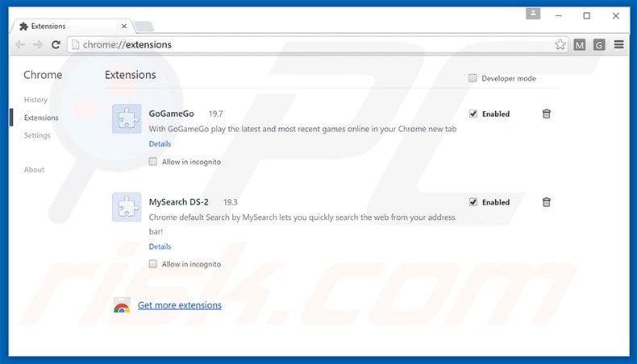
Task: Open History in the Chrome sidebar
Action: 35,99
